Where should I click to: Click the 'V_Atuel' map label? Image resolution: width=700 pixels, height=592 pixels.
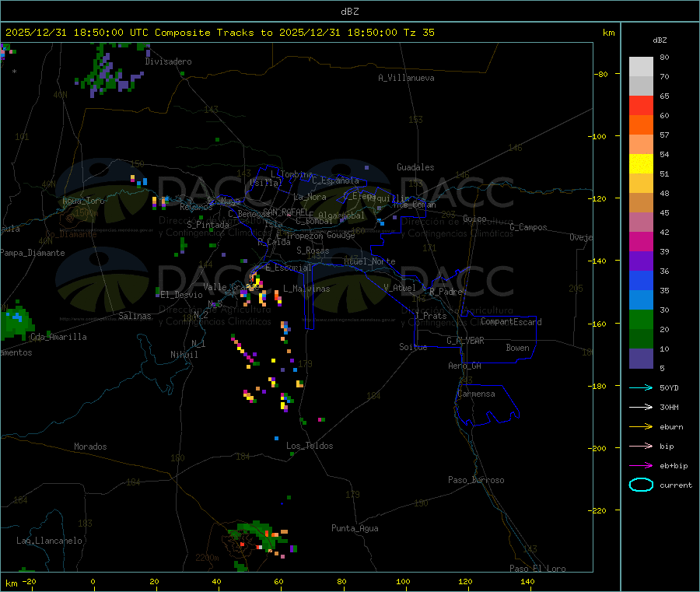point(400,288)
